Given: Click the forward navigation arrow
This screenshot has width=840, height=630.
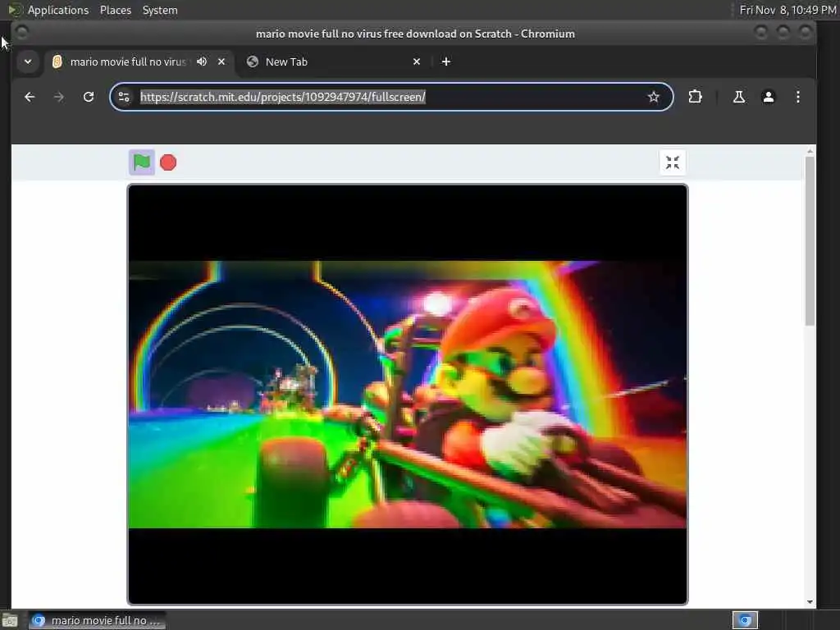Looking at the screenshot, I should (59, 97).
